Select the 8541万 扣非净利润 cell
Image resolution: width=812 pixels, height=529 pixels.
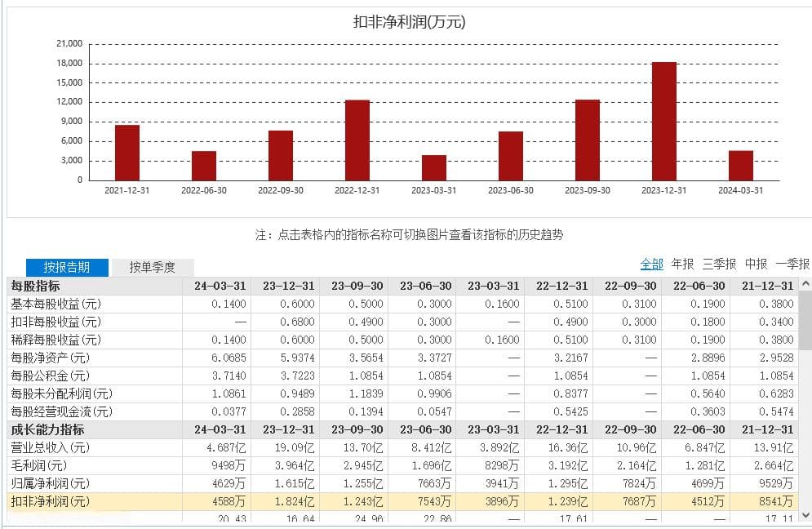point(776,501)
